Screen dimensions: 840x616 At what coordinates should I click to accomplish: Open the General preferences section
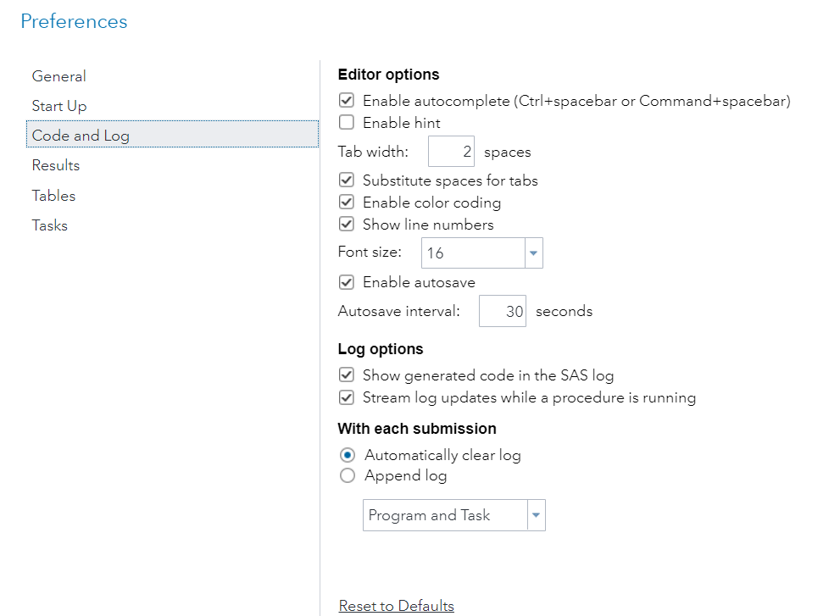click(x=59, y=76)
